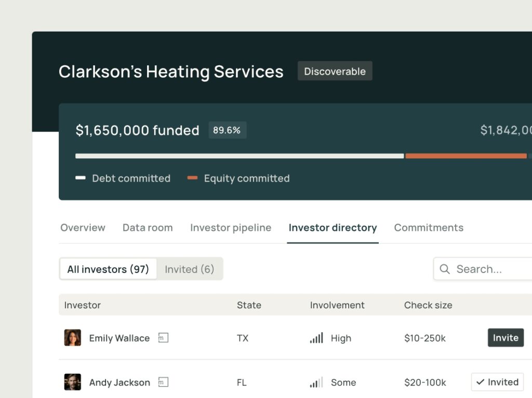
Task: Click the Equity committed legend marker
Action: click(192, 178)
